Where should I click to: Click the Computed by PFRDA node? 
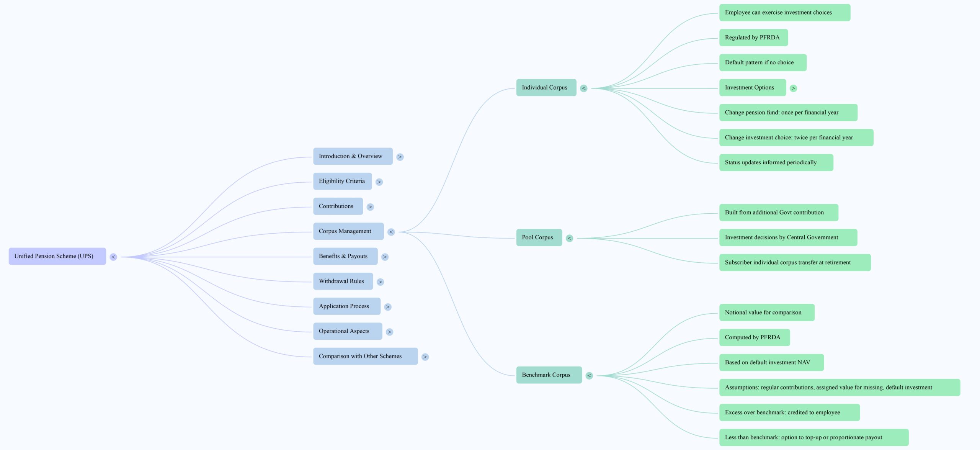pos(754,337)
